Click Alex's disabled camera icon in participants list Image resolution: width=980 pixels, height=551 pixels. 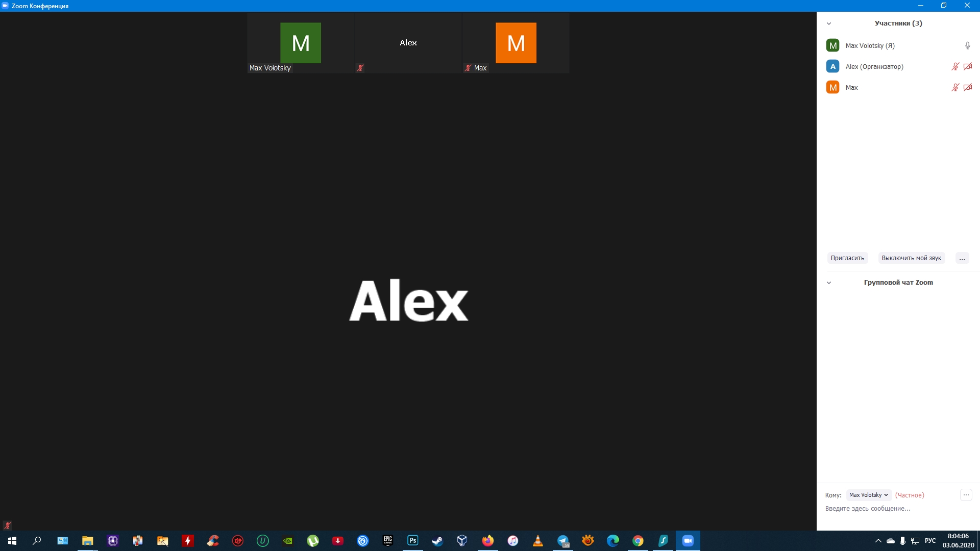(968, 66)
